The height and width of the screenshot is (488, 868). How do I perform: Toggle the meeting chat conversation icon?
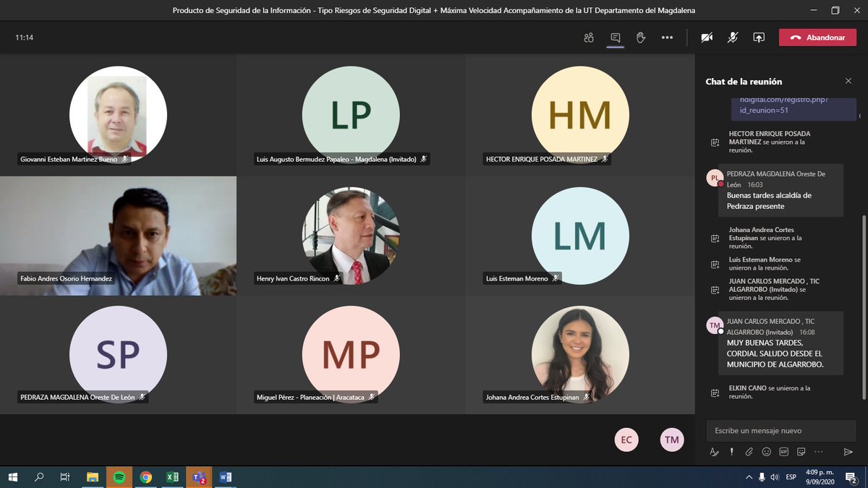point(616,38)
